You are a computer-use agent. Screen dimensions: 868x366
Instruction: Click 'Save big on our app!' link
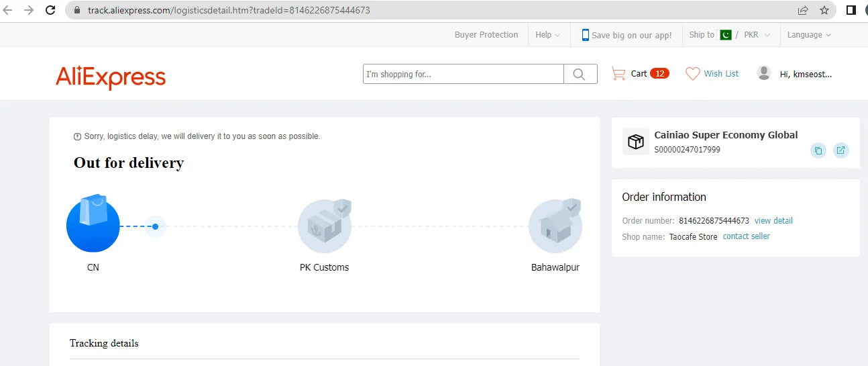point(631,36)
